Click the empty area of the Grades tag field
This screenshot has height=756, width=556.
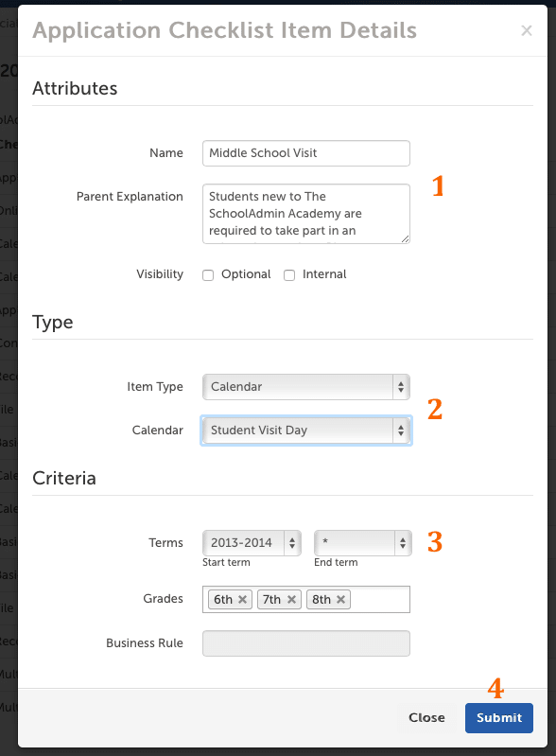[380, 599]
